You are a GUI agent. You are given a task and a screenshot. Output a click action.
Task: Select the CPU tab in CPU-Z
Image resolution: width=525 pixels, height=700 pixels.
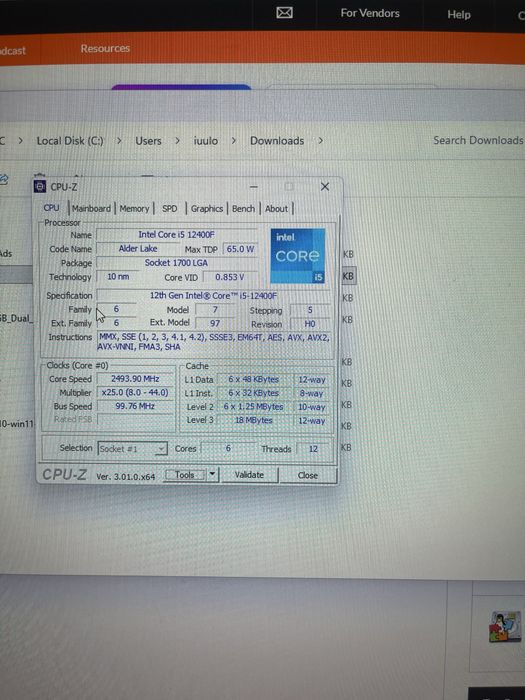[x=52, y=208]
